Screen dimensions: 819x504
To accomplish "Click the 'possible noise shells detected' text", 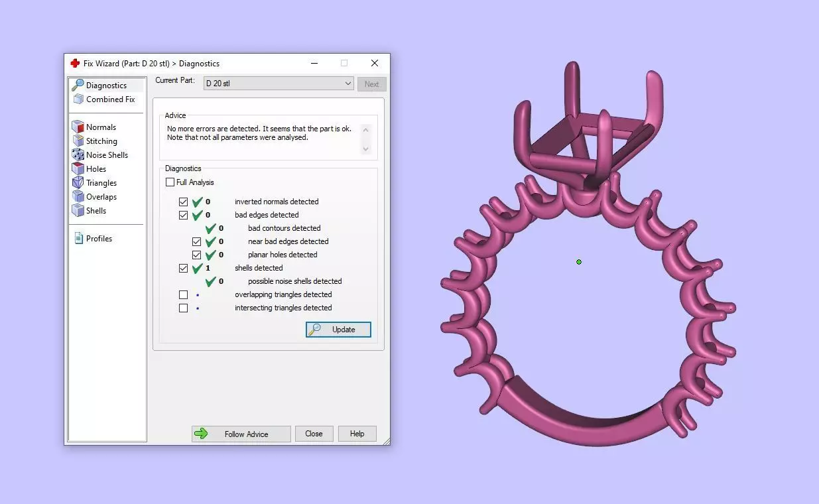I will coord(294,281).
